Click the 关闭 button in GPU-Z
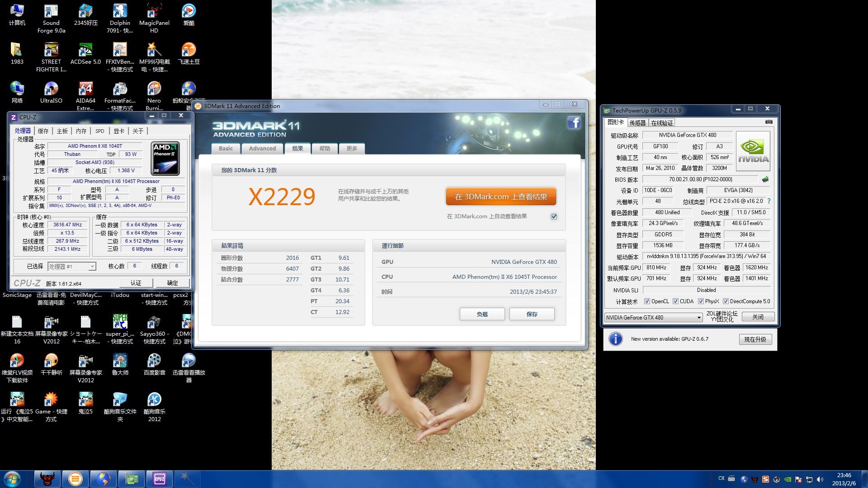 (758, 317)
